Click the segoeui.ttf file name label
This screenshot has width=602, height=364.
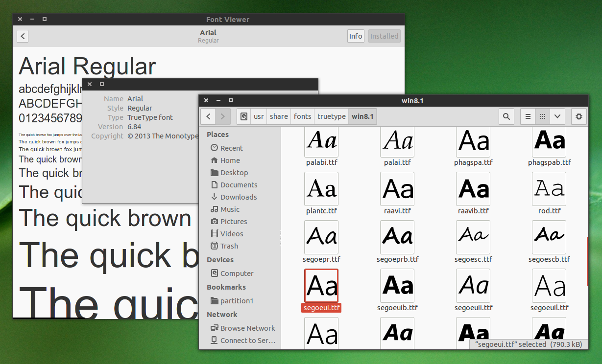coord(321,308)
